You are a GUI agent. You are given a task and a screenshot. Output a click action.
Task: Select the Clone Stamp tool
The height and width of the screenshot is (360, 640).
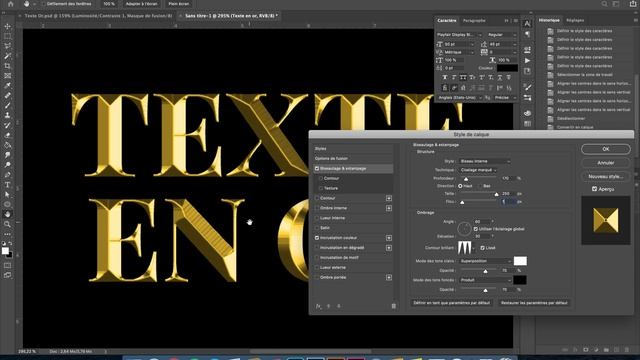(x=7, y=115)
